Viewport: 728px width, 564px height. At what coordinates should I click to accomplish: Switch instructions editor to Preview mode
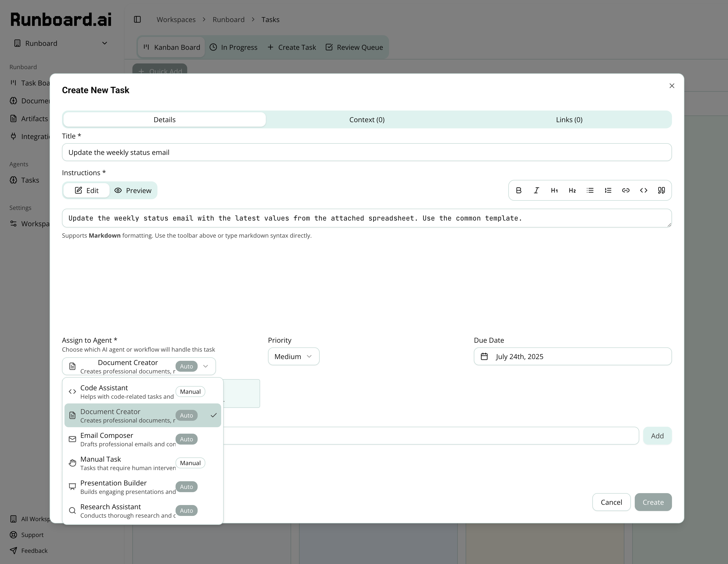point(133,190)
